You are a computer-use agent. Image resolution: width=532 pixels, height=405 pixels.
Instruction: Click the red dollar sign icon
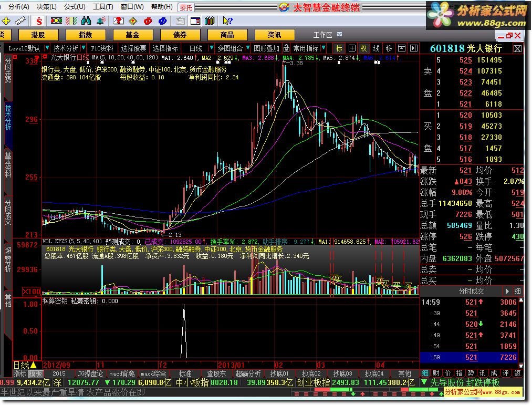pos(39,21)
